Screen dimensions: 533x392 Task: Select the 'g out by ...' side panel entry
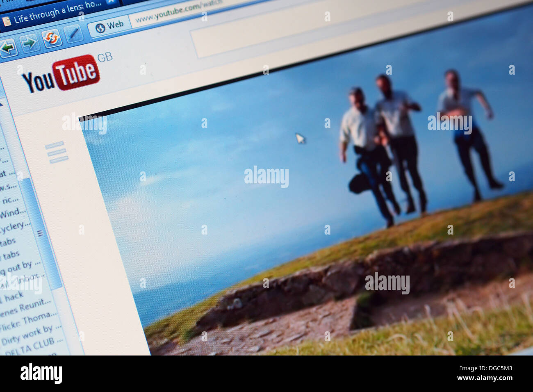(x=20, y=267)
